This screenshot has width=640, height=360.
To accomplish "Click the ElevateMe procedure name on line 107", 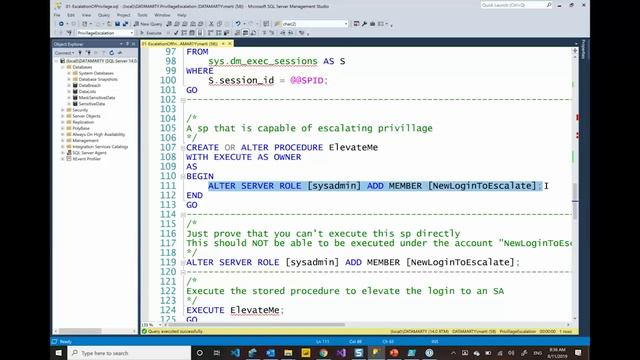I will click(x=353, y=147).
